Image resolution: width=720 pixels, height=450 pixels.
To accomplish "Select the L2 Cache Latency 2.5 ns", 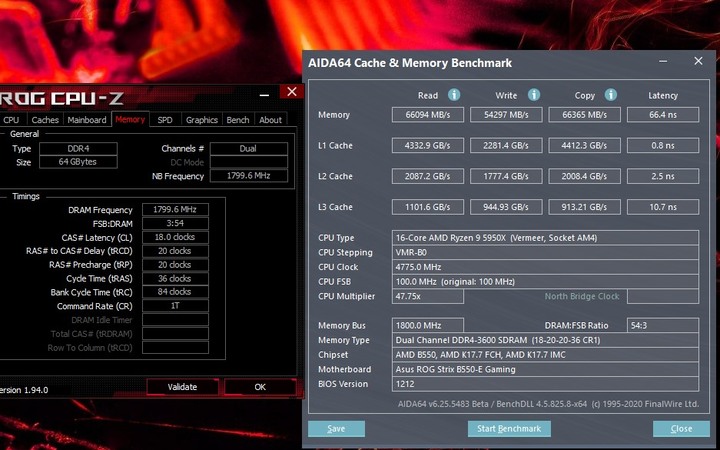I will pos(663,176).
